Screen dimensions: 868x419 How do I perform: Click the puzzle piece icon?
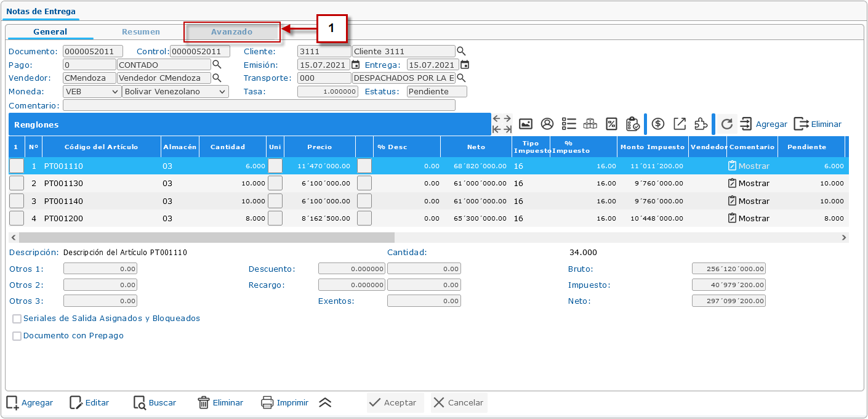[701, 124]
